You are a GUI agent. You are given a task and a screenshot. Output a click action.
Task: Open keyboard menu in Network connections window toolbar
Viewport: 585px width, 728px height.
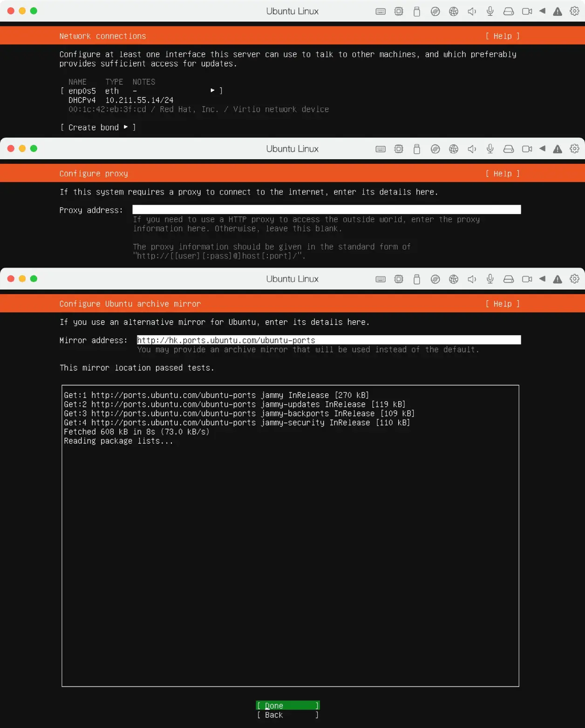tap(381, 12)
